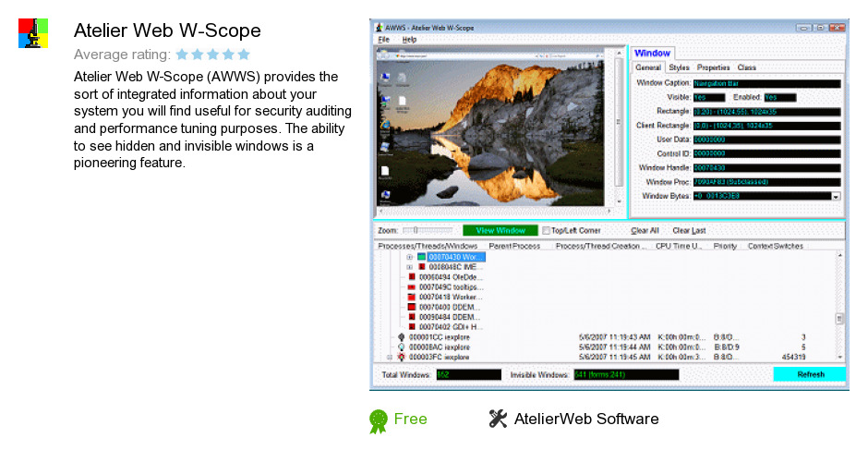
Task: Click the Window Proc value field
Action: click(x=766, y=182)
